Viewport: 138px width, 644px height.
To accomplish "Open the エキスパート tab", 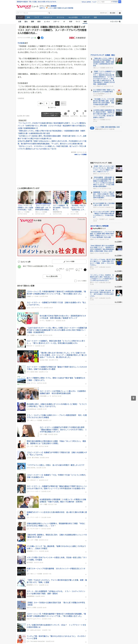I will tap(48, 17).
